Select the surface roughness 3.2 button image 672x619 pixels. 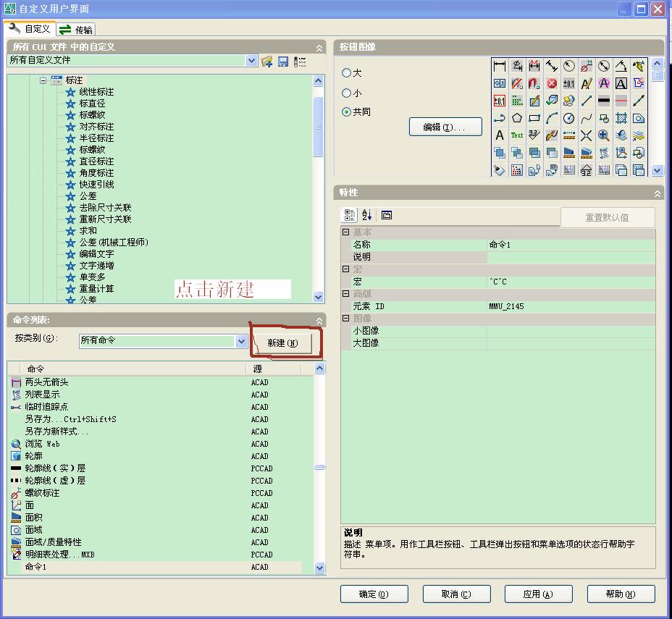click(534, 135)
